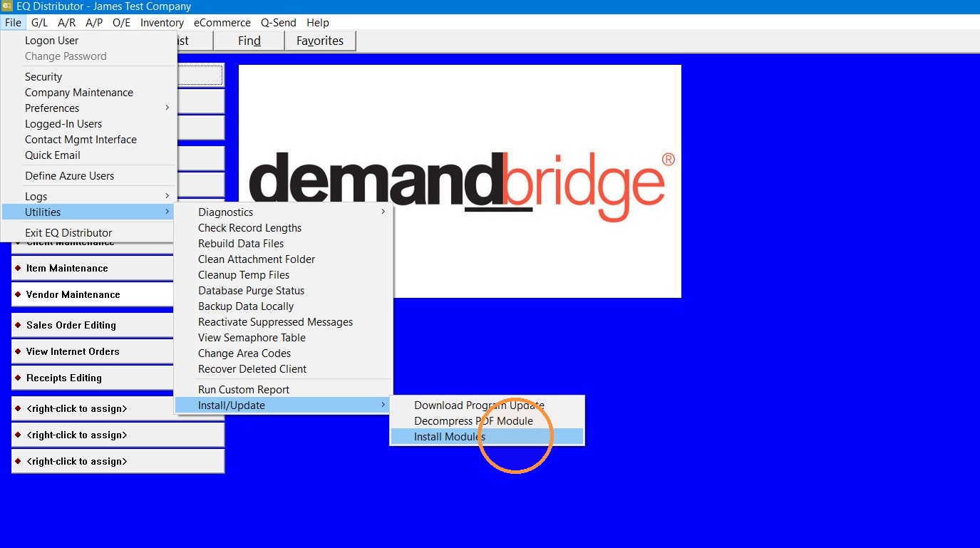Open the O/E menu

pos(122,23)
